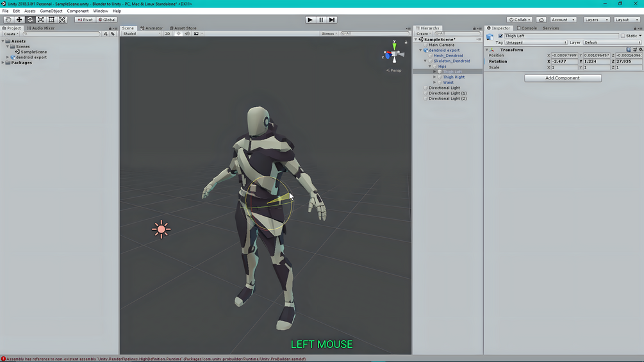Toggle the Thigh Left active checkbox

coord(500,36)
